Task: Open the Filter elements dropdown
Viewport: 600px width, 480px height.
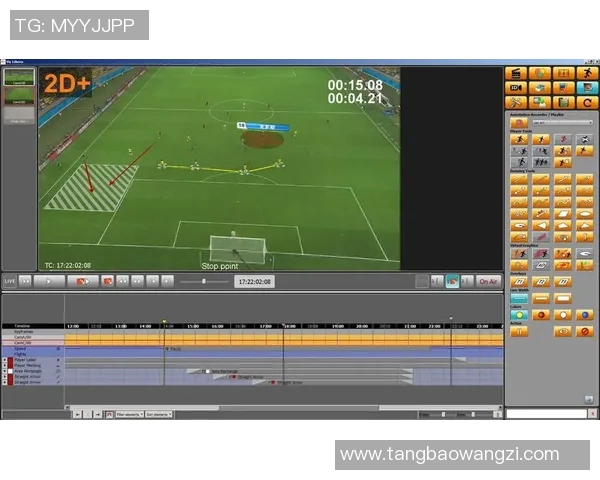Action: 128,414
